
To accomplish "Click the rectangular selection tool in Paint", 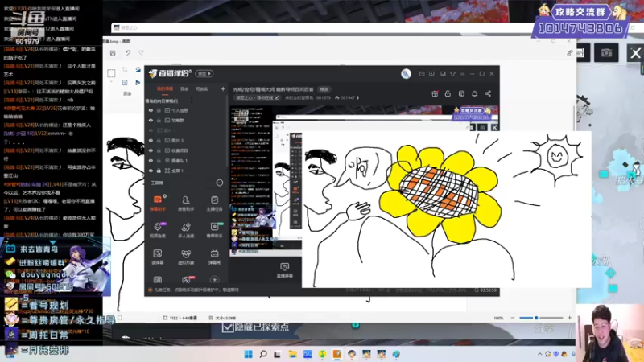I will pyautogui.click(x=111, y=73).
